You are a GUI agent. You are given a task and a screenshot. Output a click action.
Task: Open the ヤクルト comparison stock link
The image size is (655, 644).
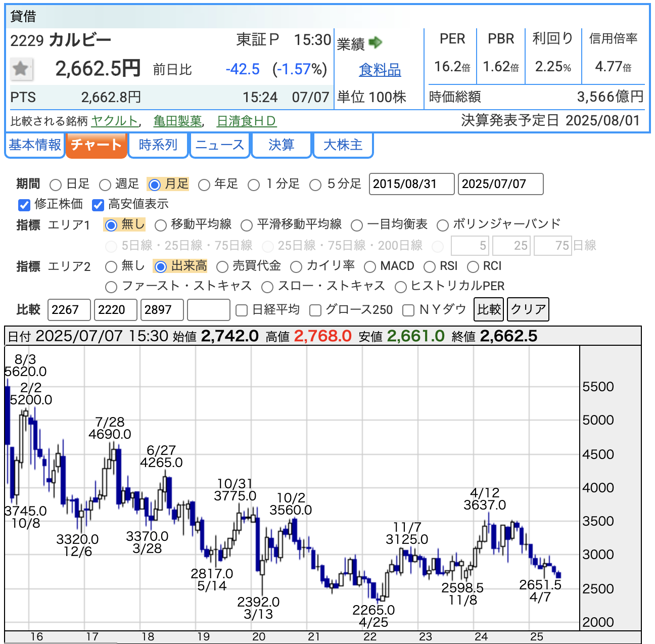(115, 121)
